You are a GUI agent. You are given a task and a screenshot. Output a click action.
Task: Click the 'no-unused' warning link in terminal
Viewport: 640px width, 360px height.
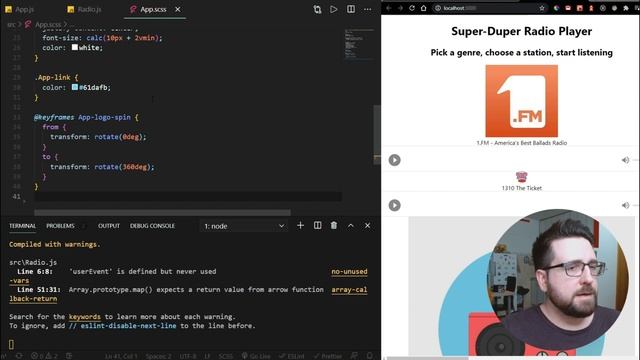349,271
